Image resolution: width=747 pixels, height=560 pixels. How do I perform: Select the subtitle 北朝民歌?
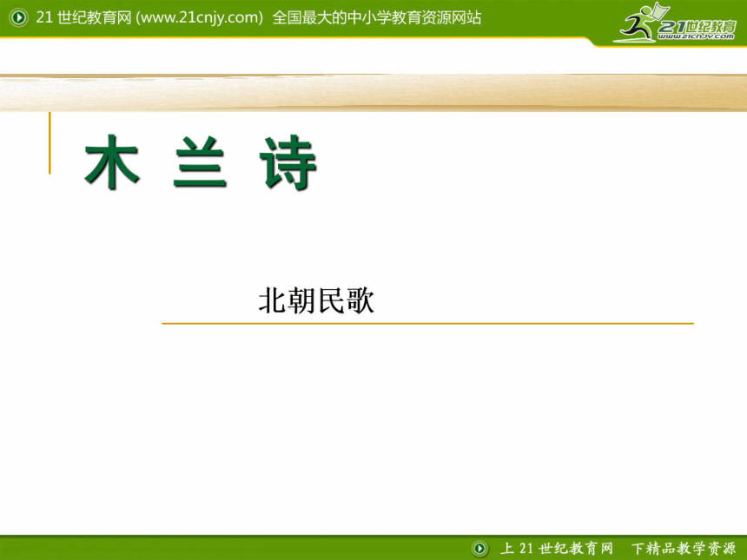point(316,300)
